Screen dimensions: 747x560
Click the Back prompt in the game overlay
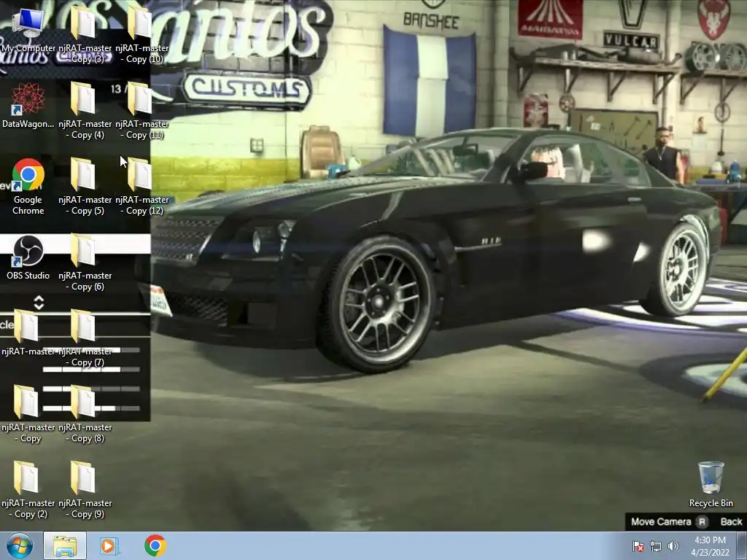point(731,522)
